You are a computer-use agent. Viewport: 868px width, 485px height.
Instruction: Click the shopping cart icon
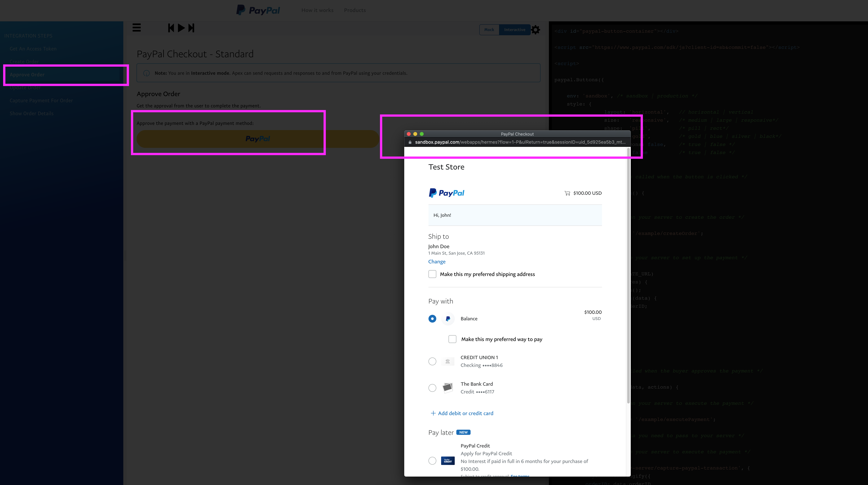(x=567, y=193)
